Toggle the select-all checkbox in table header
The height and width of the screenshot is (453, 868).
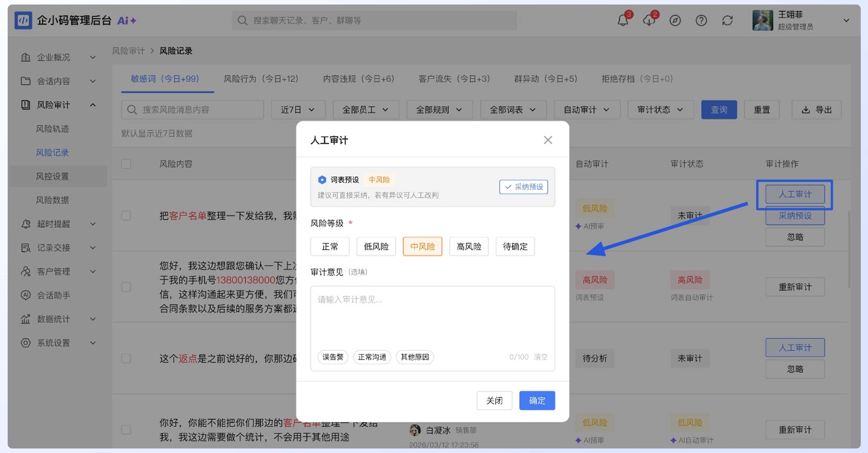(126, 164)
